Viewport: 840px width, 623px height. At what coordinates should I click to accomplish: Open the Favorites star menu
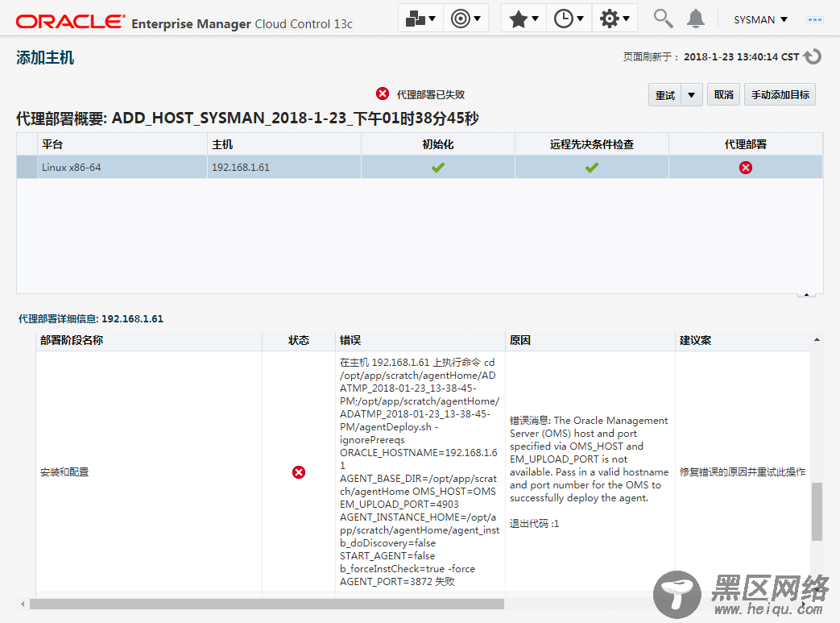coord(523,19)
